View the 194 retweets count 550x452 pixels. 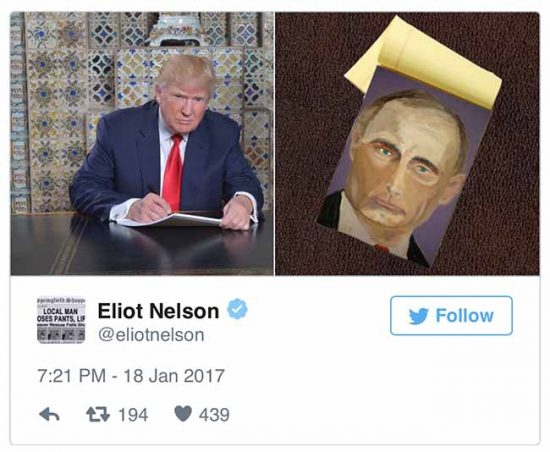coord(133,415)
